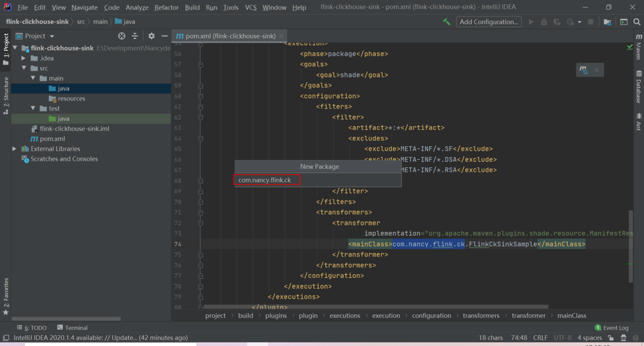644x346 pixels.
Task: Click the Debug bug icon
Action: [x=544, y=22]
